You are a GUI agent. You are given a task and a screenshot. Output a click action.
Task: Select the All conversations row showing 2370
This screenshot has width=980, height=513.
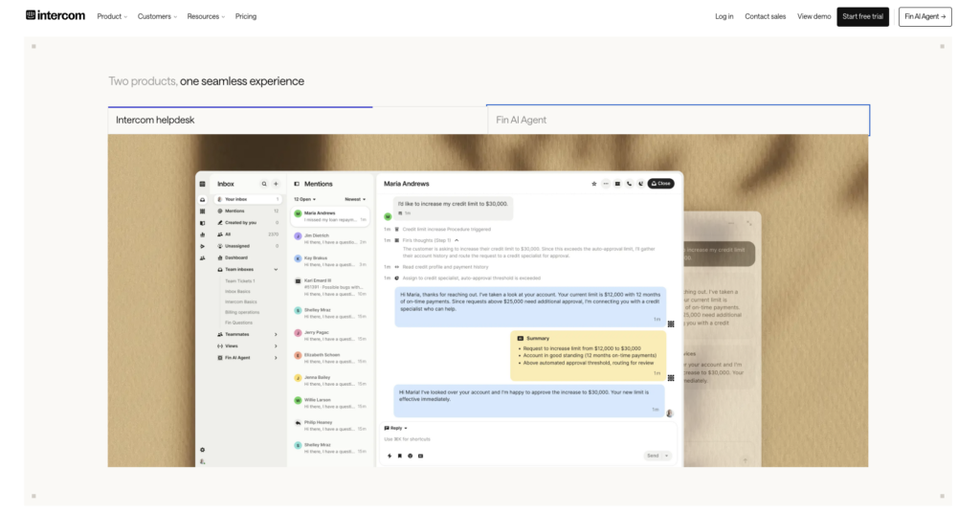point(248,234)
